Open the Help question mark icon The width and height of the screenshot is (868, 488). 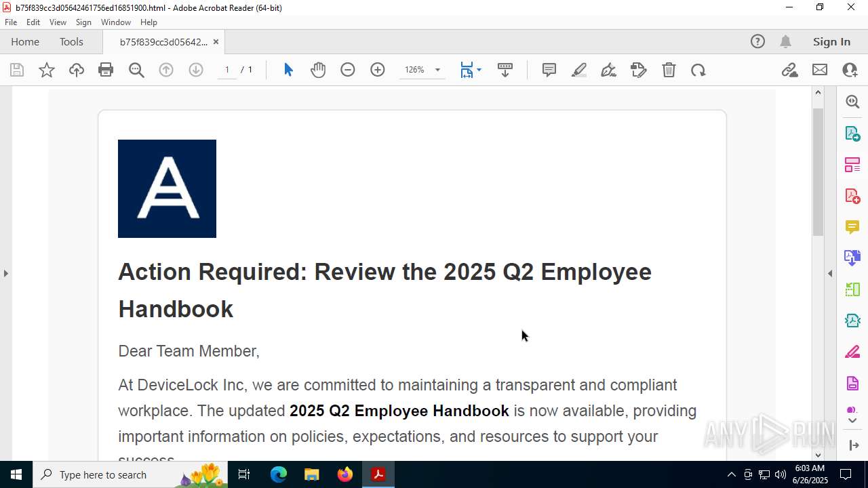click(757, 41)
